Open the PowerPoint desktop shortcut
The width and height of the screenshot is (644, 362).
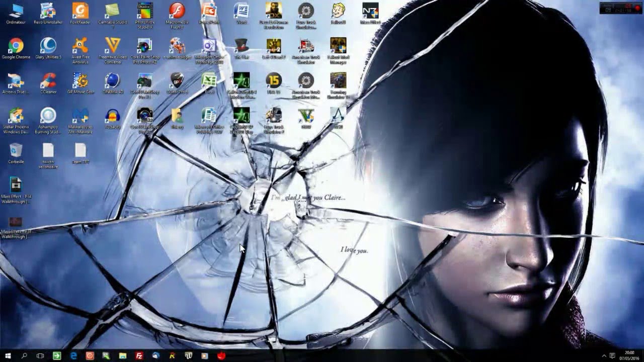click(209, 14)
